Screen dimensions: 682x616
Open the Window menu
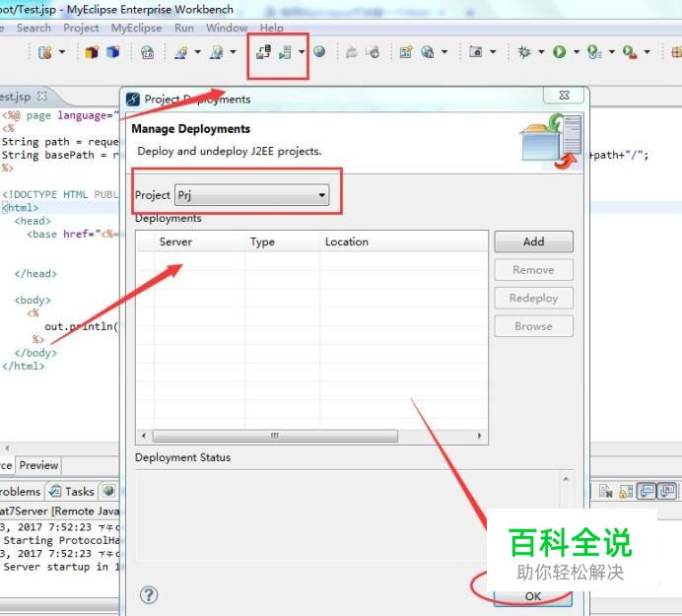pyautogui.click(x=227, y=28)
